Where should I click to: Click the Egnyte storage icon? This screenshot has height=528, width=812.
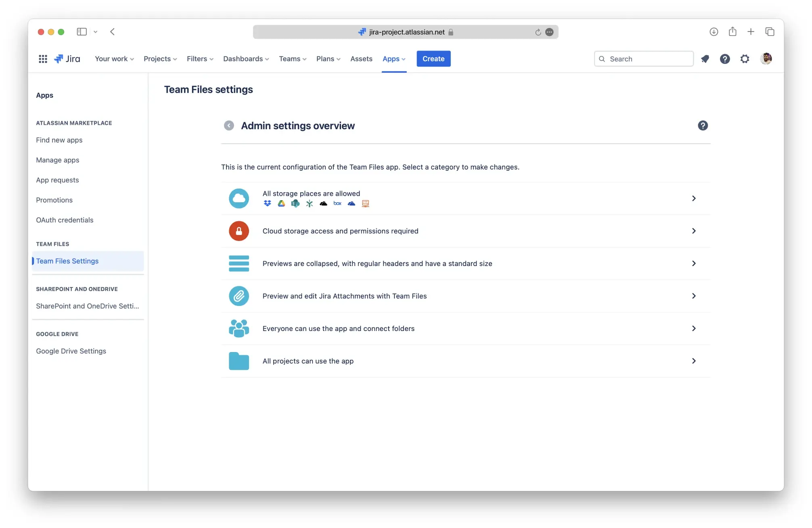(310, 203)
